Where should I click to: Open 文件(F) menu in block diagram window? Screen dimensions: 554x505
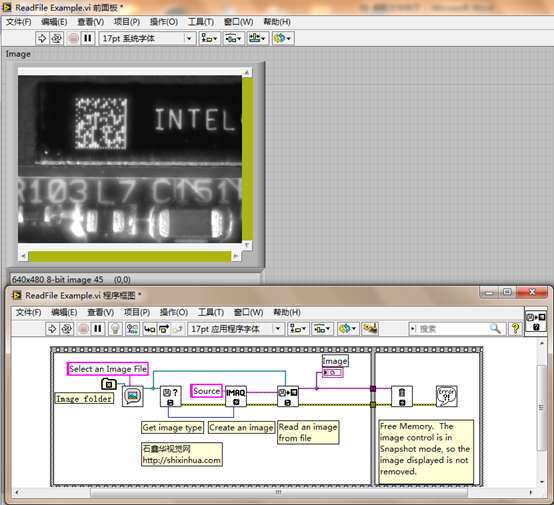(28, 312)
